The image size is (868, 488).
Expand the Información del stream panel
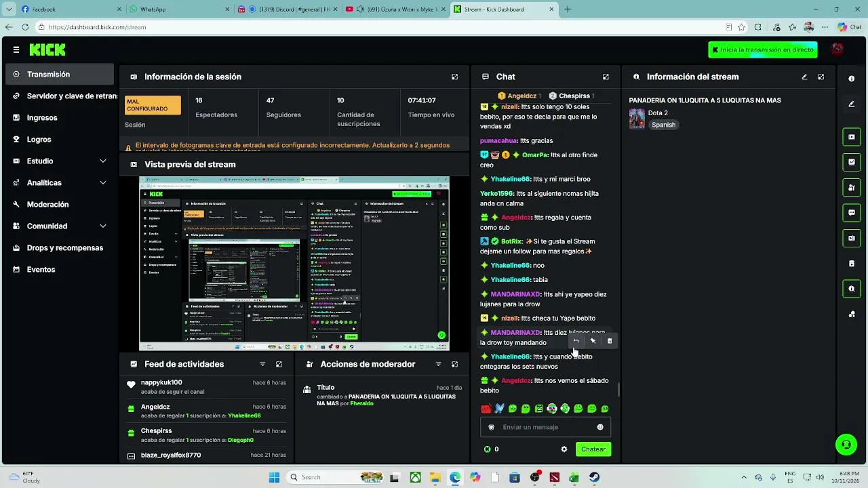click(821, 77)
